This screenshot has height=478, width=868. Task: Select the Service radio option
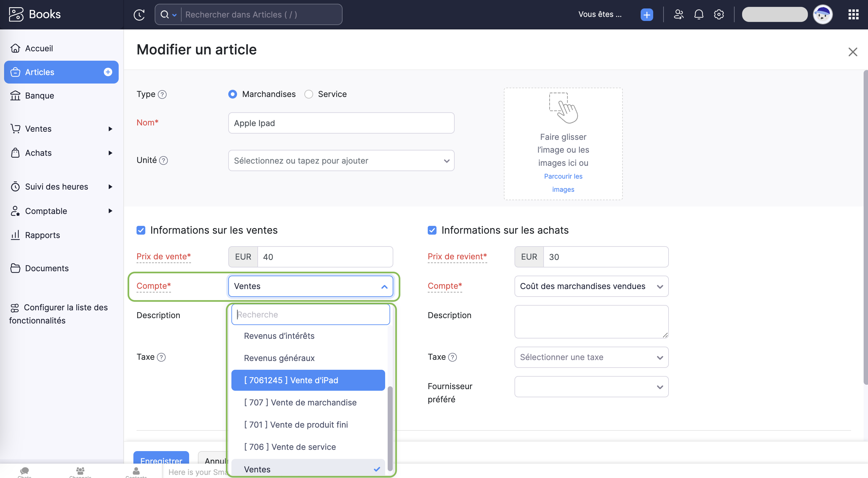tap(308, 94)
